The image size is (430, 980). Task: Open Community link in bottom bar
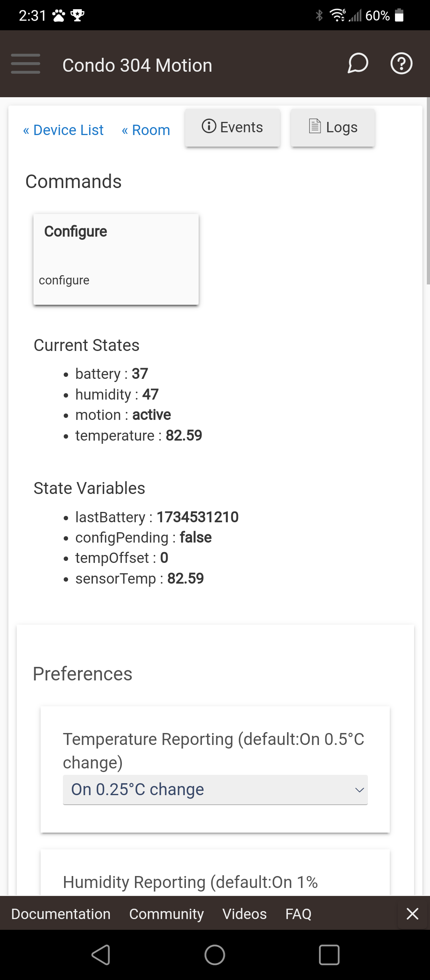pyautogui.click(x=166, y=914)
